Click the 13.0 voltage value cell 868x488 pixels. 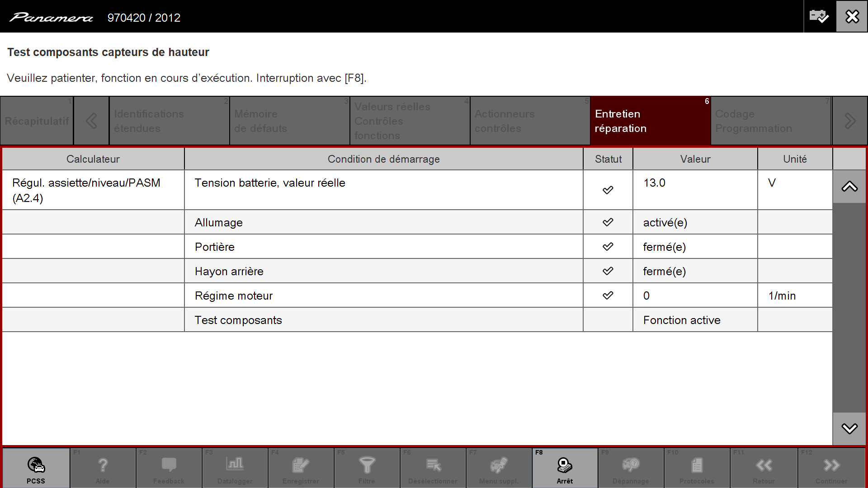pos(695,190)
